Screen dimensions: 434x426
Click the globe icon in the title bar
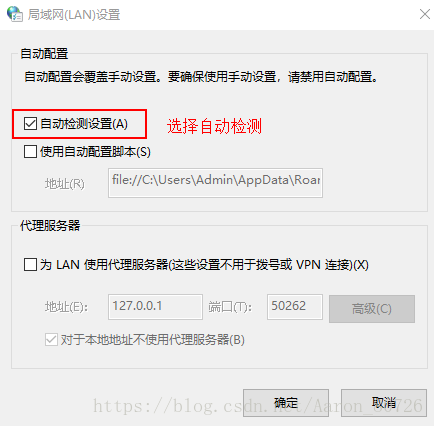[15, 14]
